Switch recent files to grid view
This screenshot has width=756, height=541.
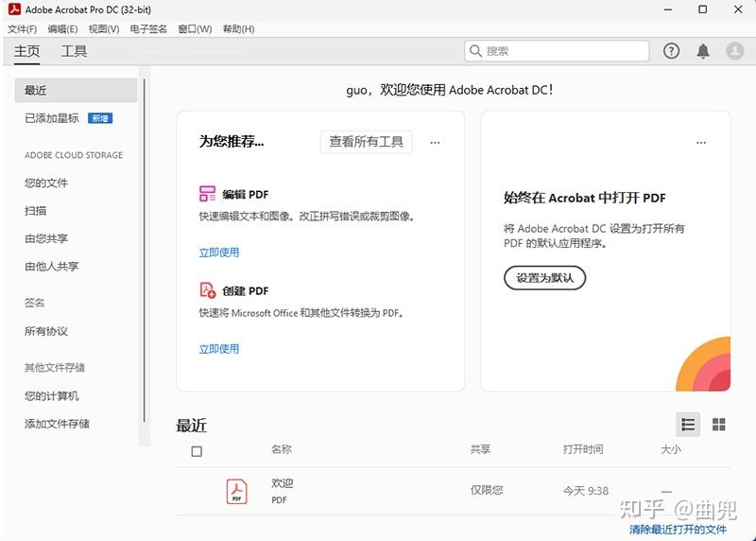pos(719,425)
